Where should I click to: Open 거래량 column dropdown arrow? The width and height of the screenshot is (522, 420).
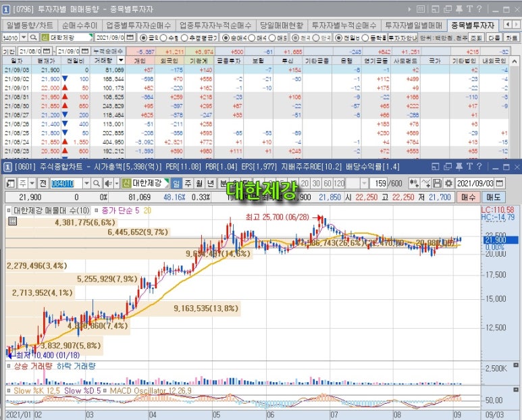pos(121,60)
